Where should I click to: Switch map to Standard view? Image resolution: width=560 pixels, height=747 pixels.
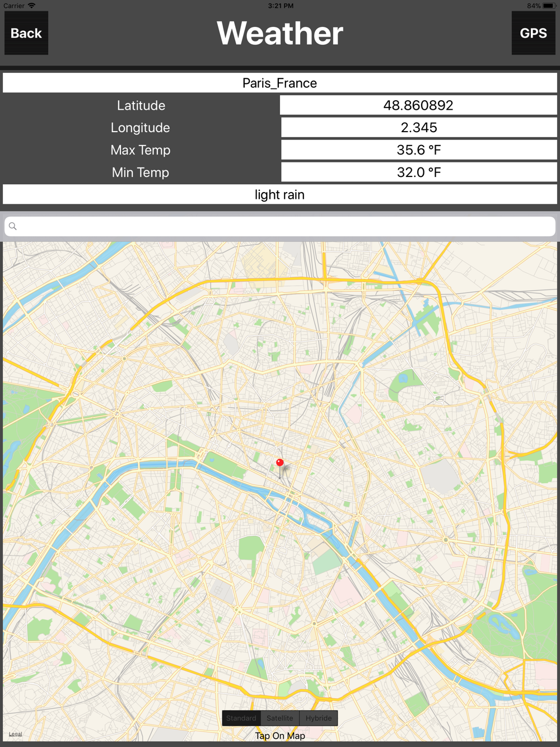[x=241, y=718]
